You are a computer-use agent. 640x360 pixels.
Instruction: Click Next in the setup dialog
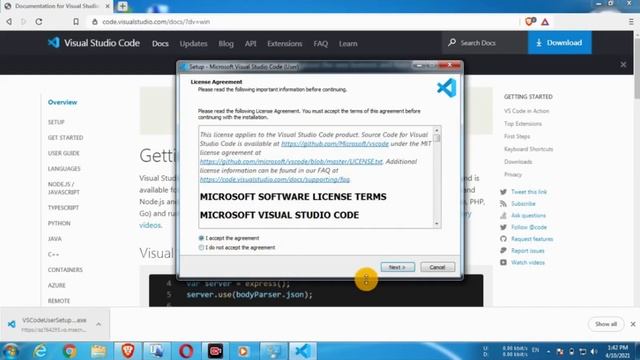pos(398,267)
